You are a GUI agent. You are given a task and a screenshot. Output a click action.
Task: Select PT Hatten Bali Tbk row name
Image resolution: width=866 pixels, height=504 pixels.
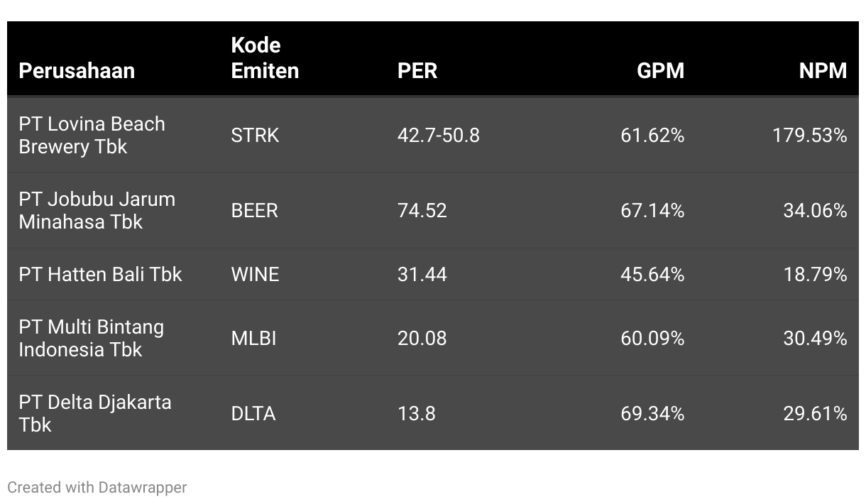(100, 275)
